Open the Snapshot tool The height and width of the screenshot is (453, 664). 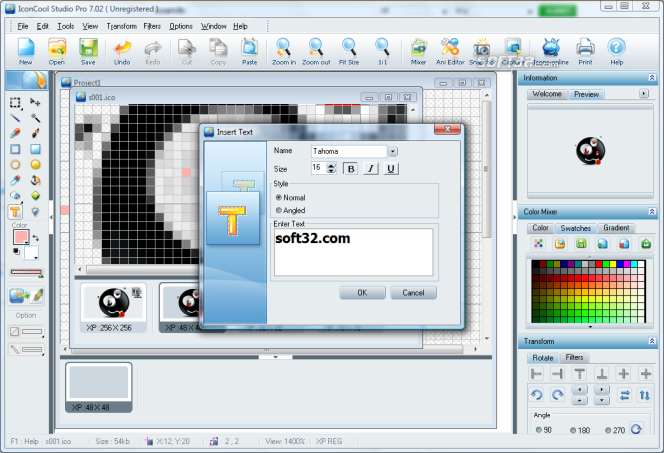point(481,51)
